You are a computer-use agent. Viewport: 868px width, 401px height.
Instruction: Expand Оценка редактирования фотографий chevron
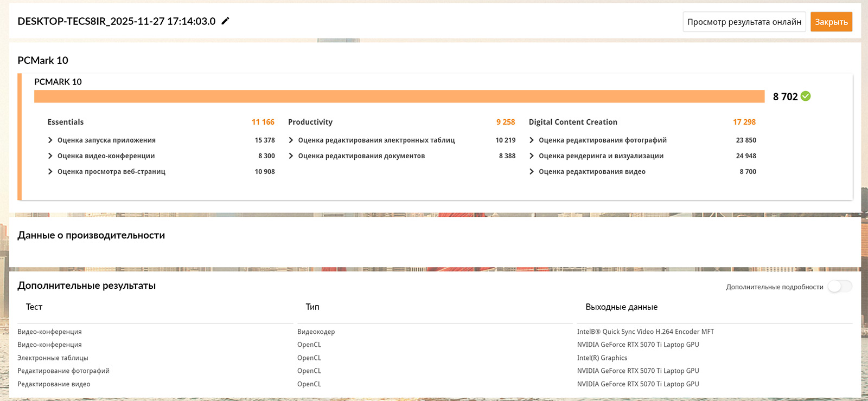[532, 140]
